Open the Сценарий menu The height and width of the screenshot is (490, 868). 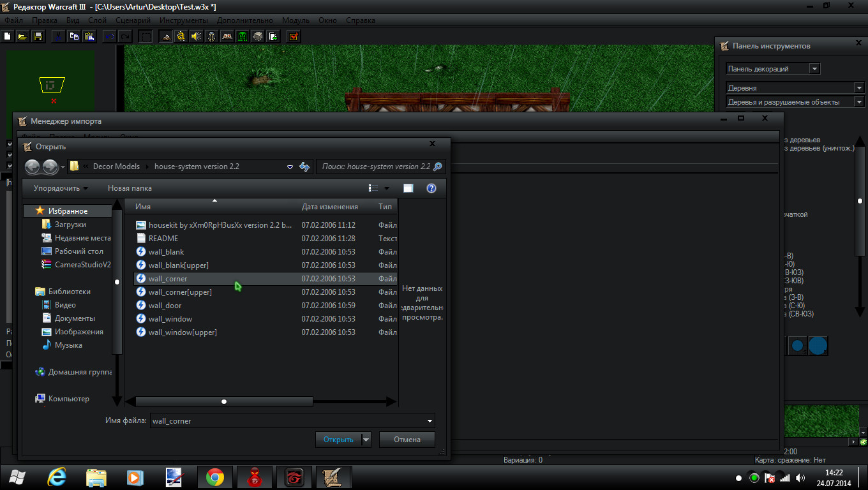tap(133, 20)
